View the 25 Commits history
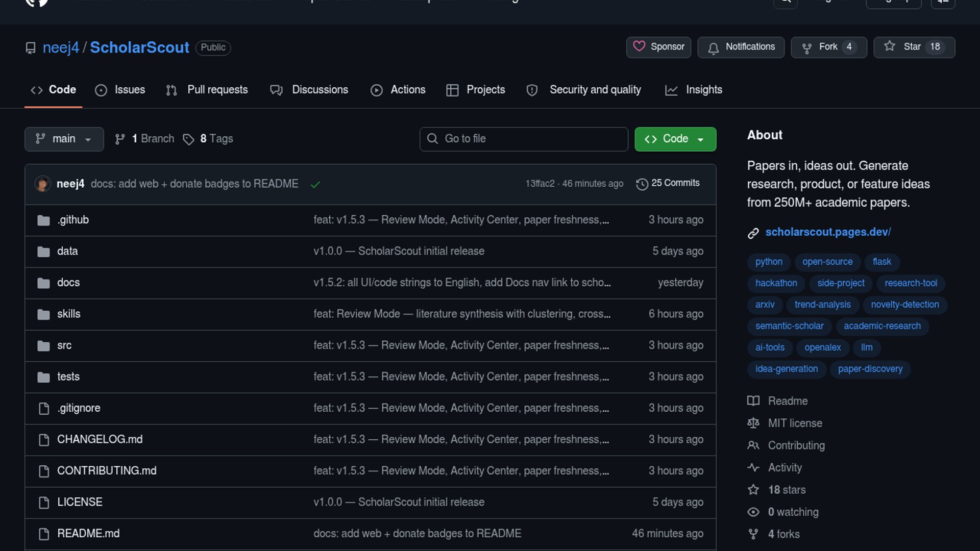This screenshot has height=551, width=980. tap(668, 183)
